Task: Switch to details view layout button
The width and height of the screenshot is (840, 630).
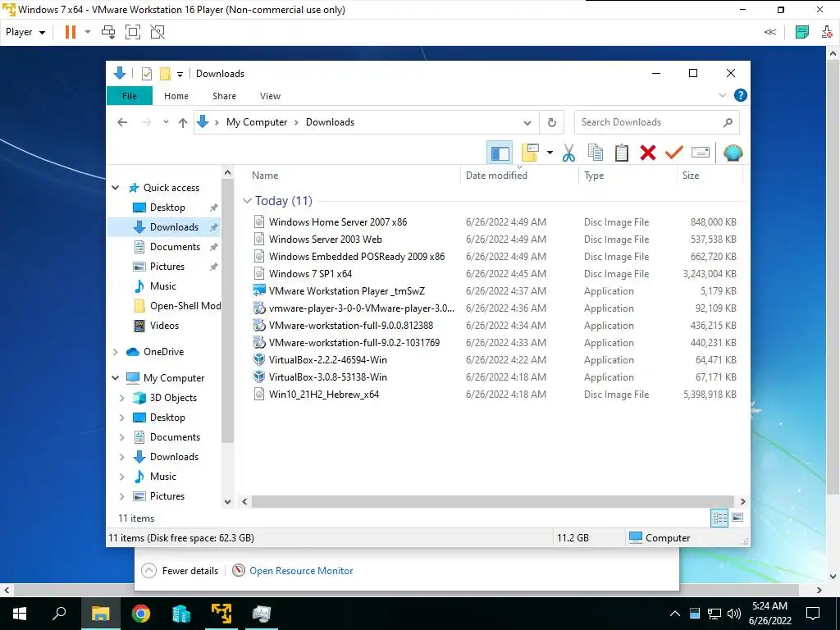Action: (x=719, y=518)
